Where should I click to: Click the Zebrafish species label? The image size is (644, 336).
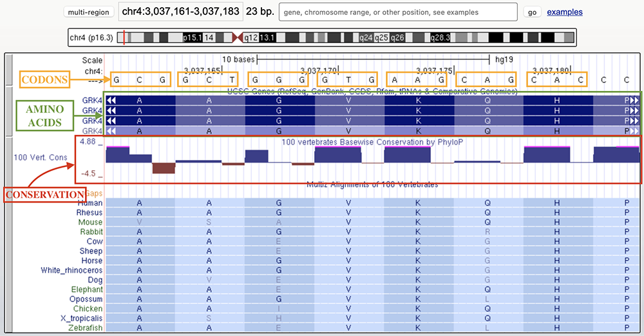tap(86, 328)
